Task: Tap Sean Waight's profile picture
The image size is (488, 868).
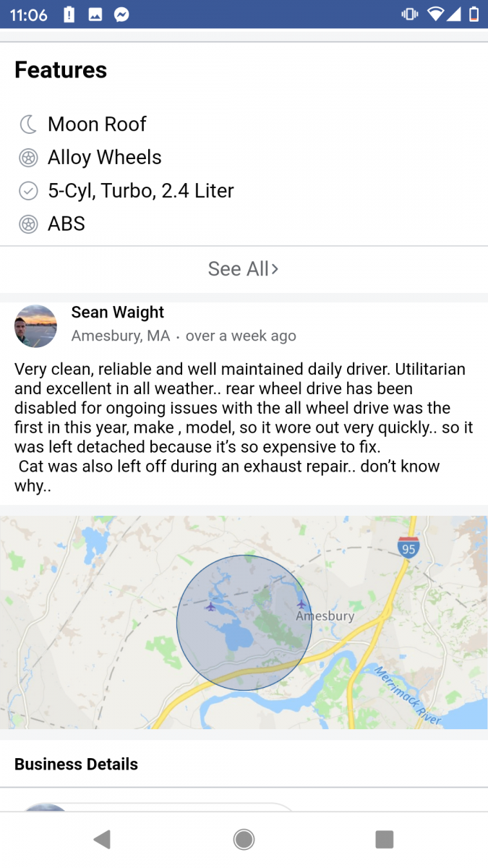Action: click(35, 326)
